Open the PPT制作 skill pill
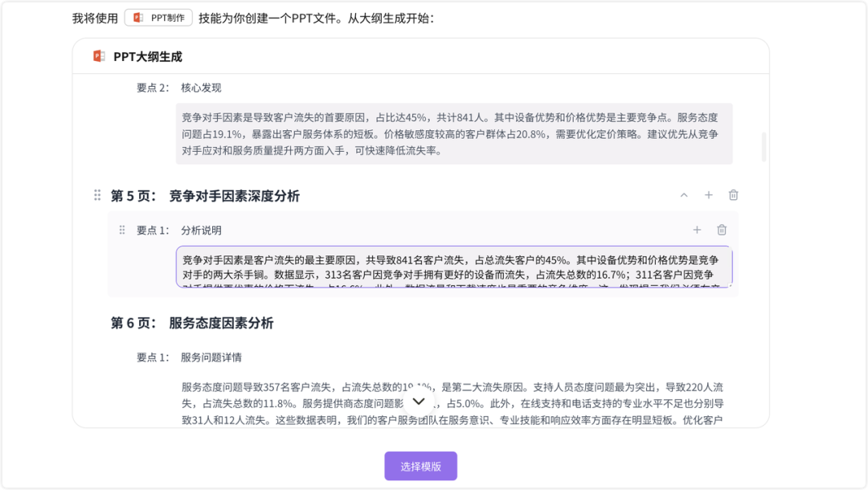 point(158,18)
